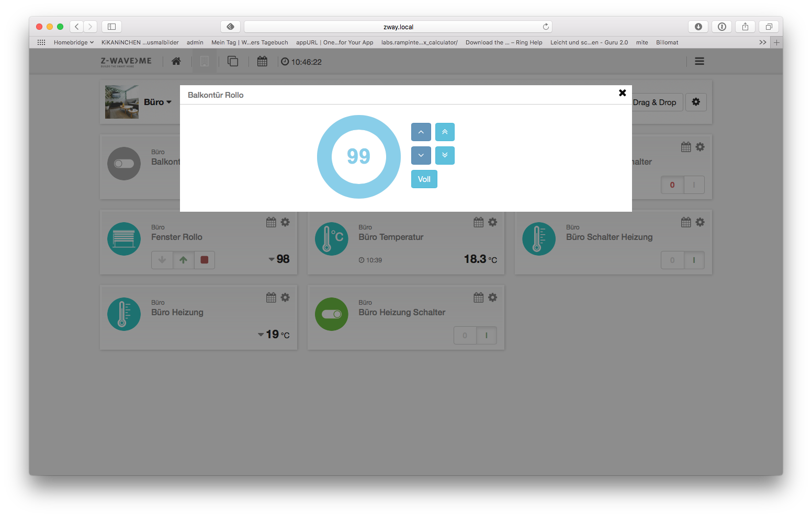Click the single down arrow button in dialog
The width and height of the screenshot is (812, 517).
pyautogui.click(x=421, y=155)
